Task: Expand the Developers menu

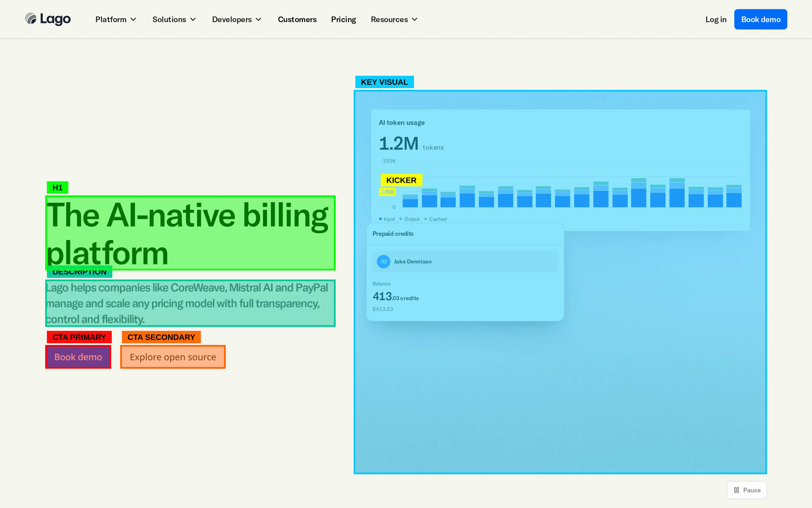Action: coord(237,19)
